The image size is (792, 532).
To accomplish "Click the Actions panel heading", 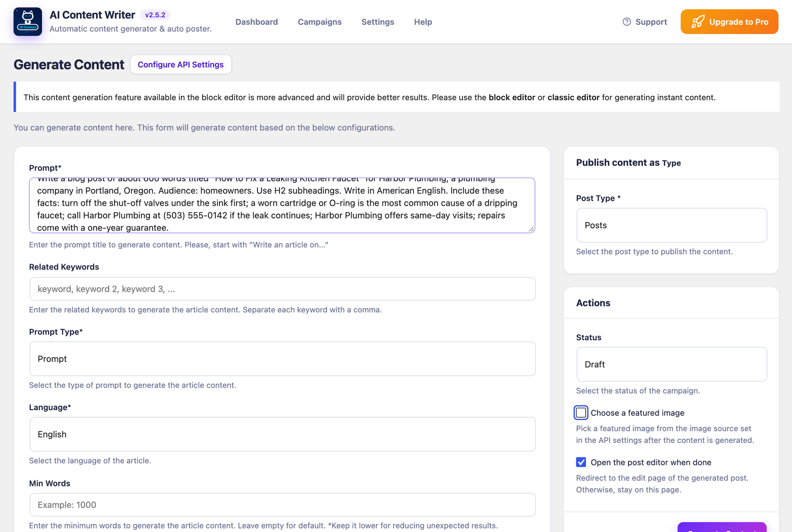I will tap(593, 303).
